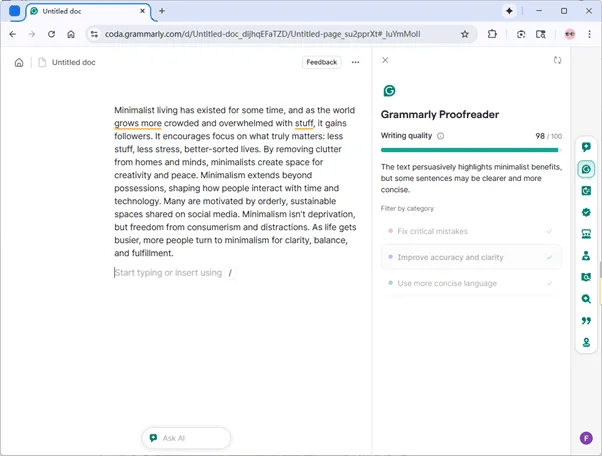Toggle Fix critical mistakes filter

471,231
